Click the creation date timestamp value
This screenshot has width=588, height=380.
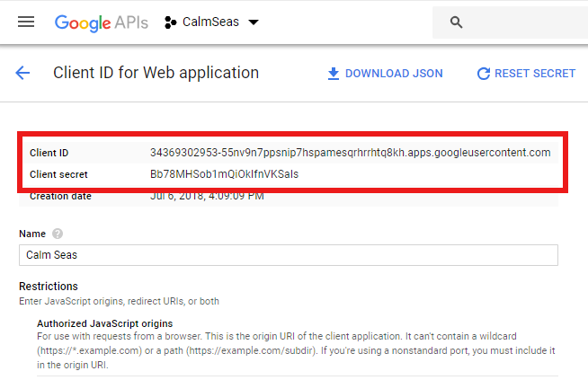coord(207,196)
